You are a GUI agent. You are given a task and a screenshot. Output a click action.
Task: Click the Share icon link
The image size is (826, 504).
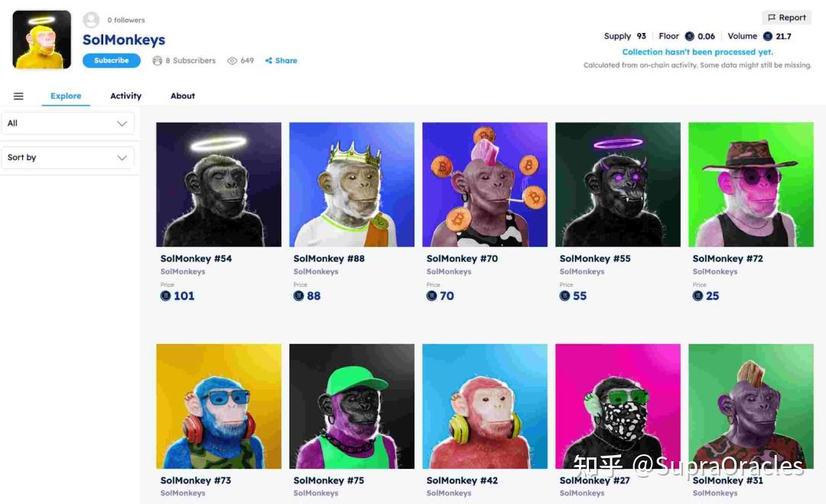pyautogui.click(x=268, y=60)
